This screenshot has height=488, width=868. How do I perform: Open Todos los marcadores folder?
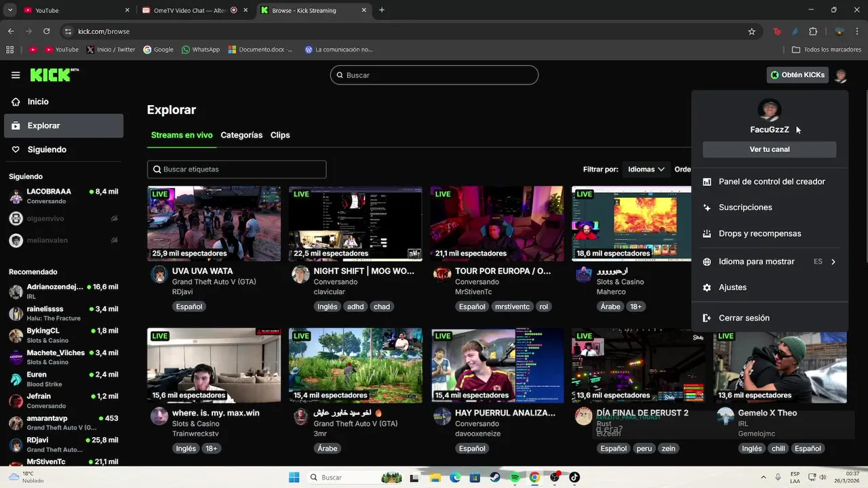[x=827, y=49]
